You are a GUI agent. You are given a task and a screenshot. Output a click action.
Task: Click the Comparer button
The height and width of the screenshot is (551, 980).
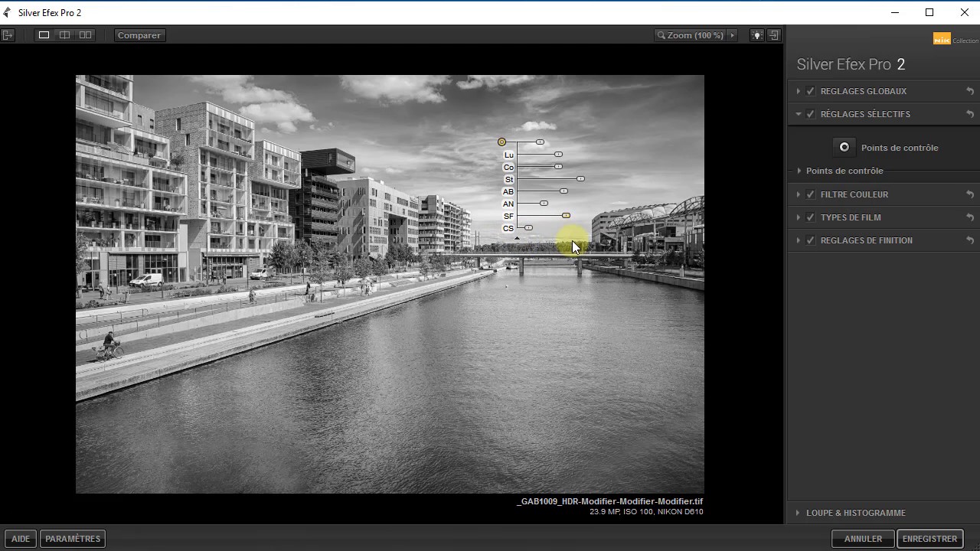pos(139,35)
